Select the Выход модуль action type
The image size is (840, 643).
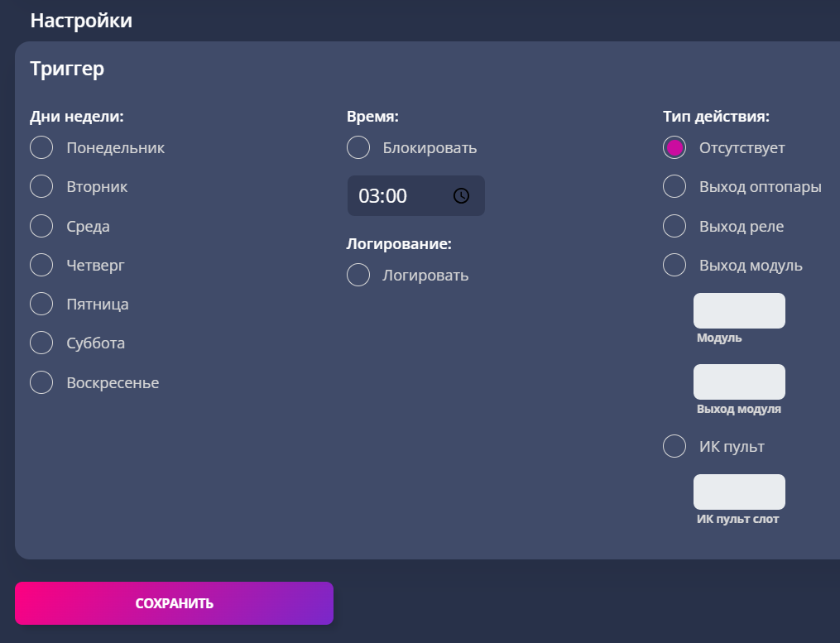tap(674, 265)
